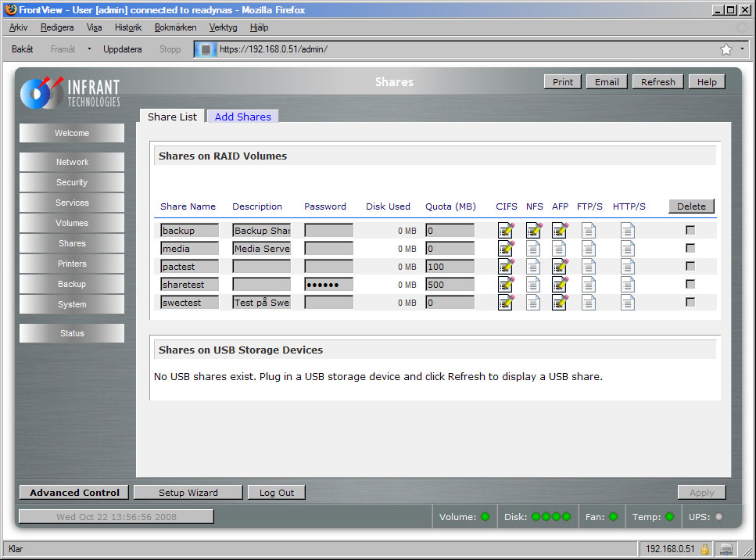Click NFS icon for sharetest share
This screenshot has height=560, width=756.
coord(534,284)
